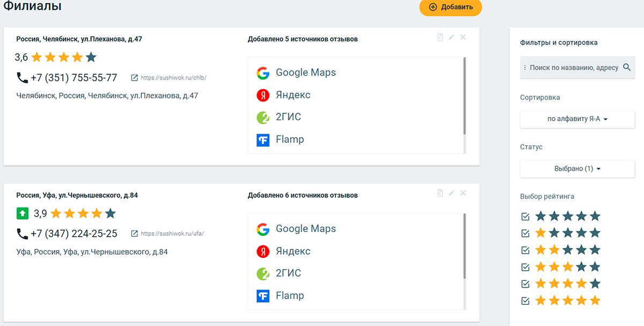Select the 'Google Maps' text in Chelyabinsk sources

(x=306, y=73)
